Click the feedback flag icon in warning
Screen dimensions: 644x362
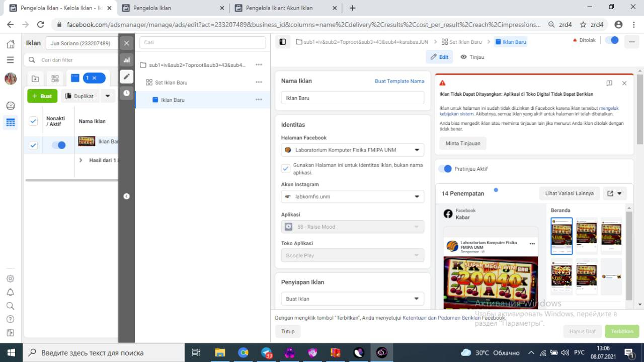click(609, 83)
